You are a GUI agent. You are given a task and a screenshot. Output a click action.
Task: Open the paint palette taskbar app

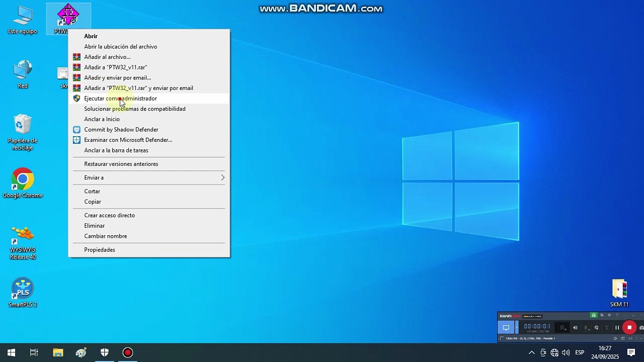pyautogui.click(x=81, y=352)
